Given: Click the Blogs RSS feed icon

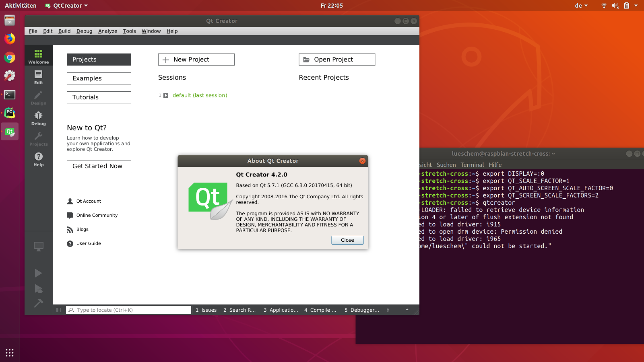Looking at the screenshot, I should point(70,229).
